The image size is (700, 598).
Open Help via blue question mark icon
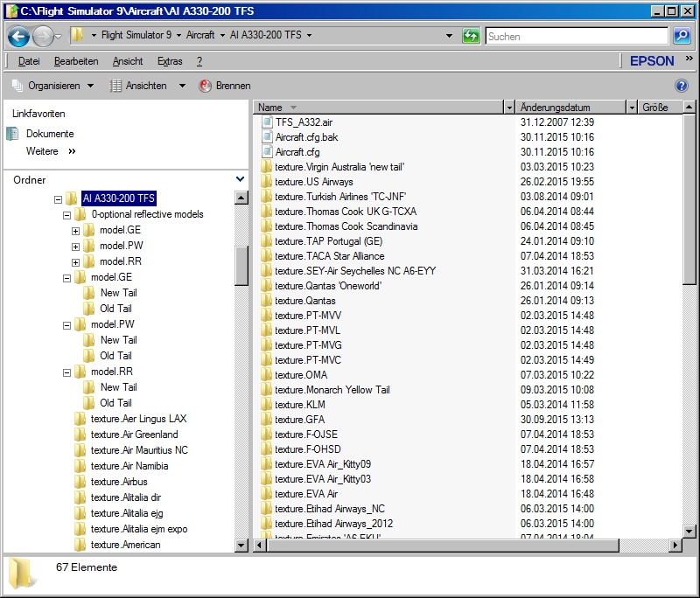point(682,86)
